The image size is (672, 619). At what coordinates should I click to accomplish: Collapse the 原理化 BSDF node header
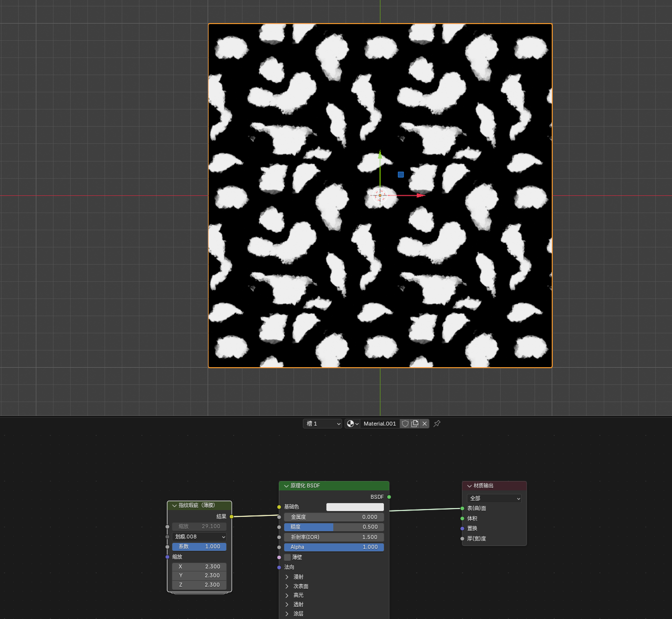tap(287, 486)
